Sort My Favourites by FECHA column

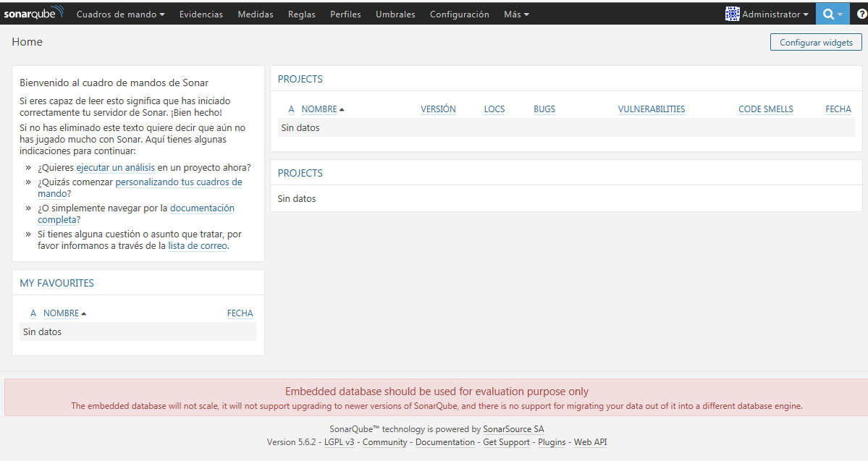coord(240,313)
